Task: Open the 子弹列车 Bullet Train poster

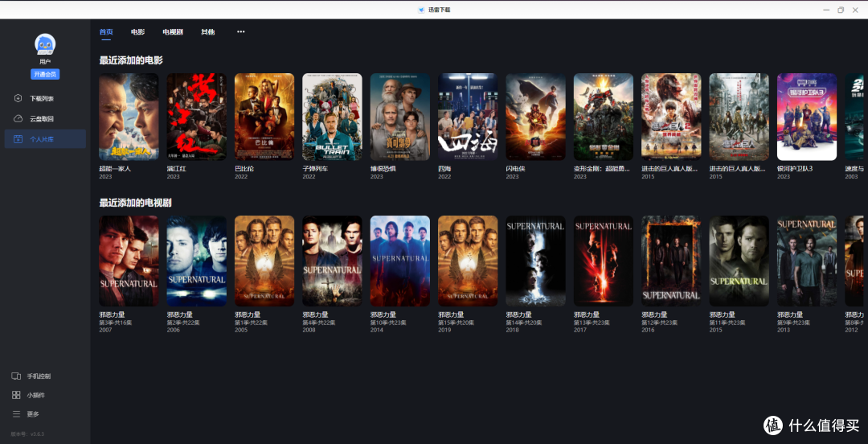Action: click(x=332, y=117)
